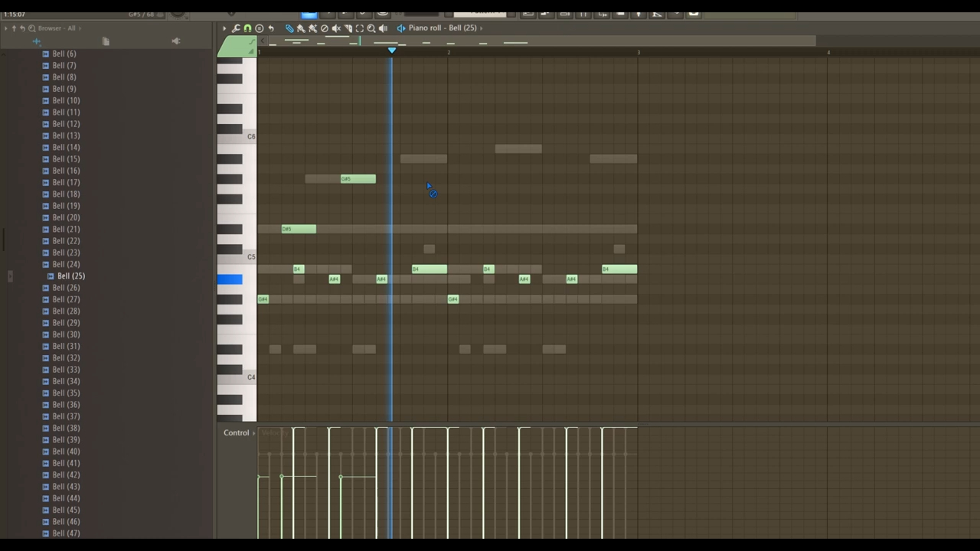Click the Control label in event editor

tap(236, 433)
